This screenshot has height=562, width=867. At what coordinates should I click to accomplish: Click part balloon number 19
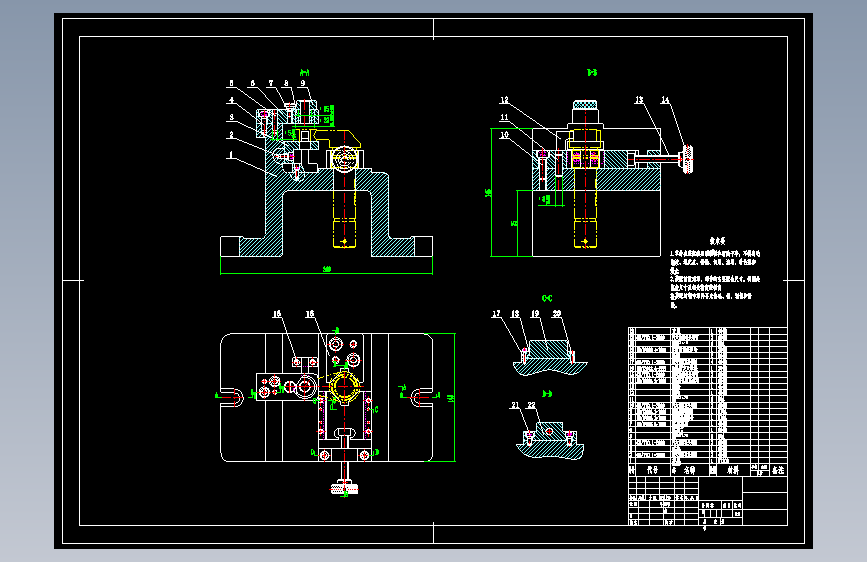(x=535, y=314)
